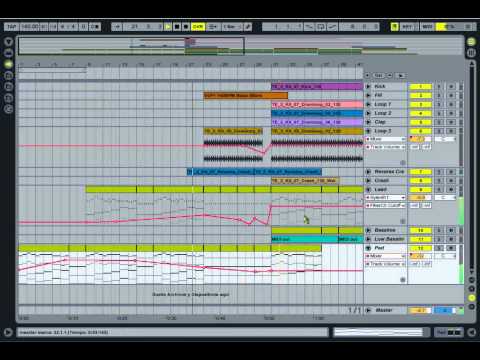
Task: Click the Master track volume slider
Action: tap(420, 310)
